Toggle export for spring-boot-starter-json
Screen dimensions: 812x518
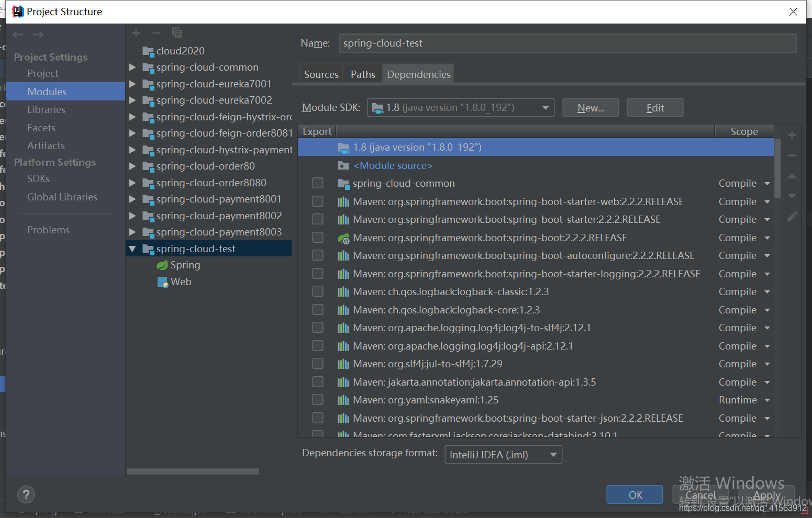coord(318,418)
